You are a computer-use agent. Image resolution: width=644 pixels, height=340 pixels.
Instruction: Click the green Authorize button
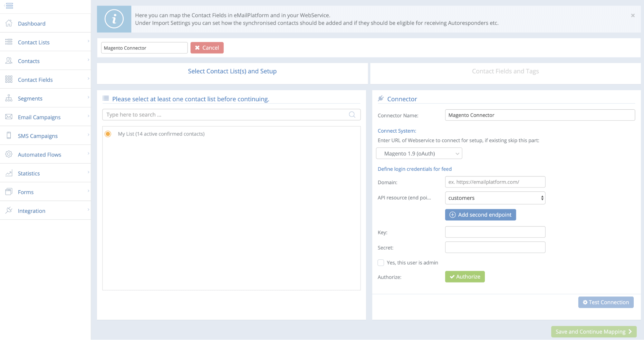[x=465, y=277]
